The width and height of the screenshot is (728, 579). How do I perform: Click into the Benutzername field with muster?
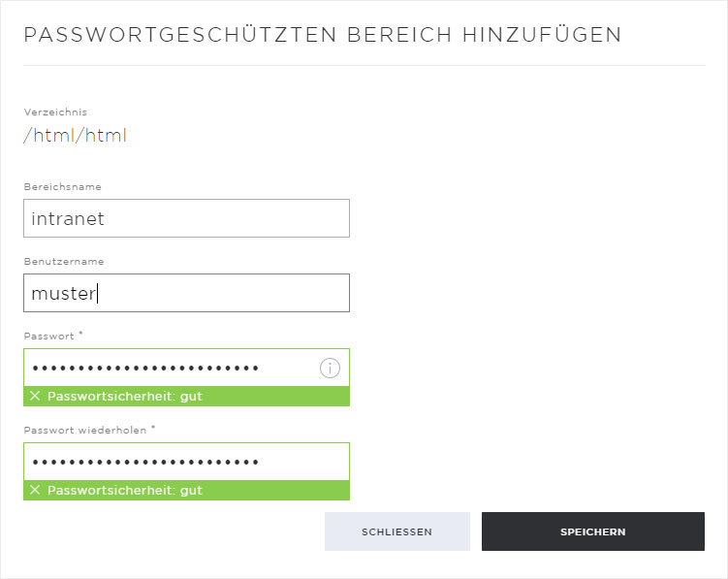coord(187,293)
